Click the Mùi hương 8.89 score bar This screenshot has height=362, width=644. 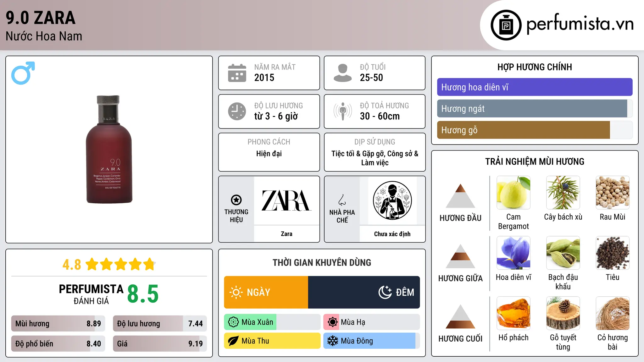(x=58, y=323)
